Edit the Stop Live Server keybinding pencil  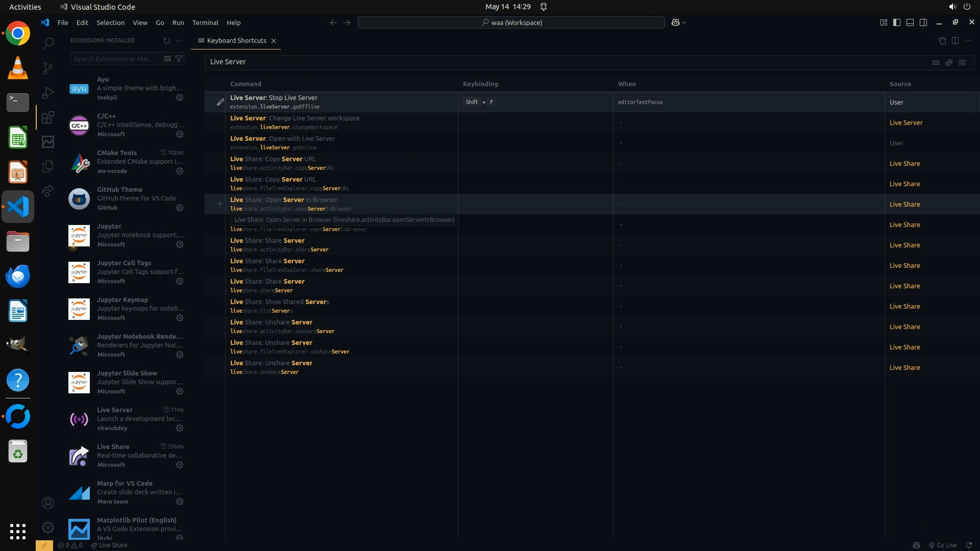pos(220,102)
